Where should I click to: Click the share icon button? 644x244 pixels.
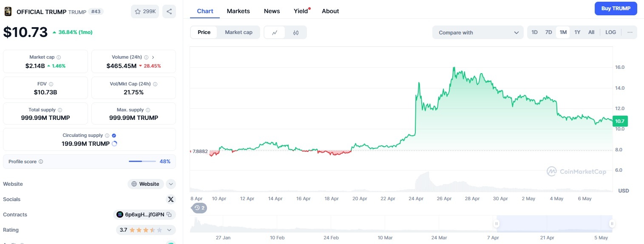169,11
